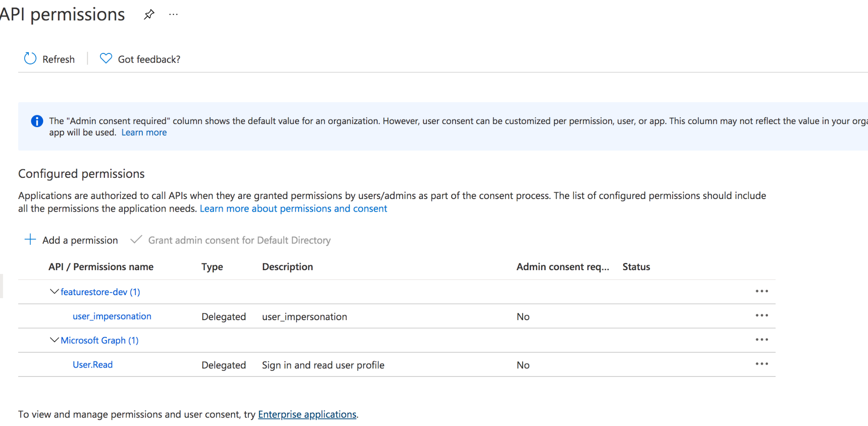868x426 pixels.
Task: Collapse the featurestore-dev permissions group
Action: click(54, 292)
